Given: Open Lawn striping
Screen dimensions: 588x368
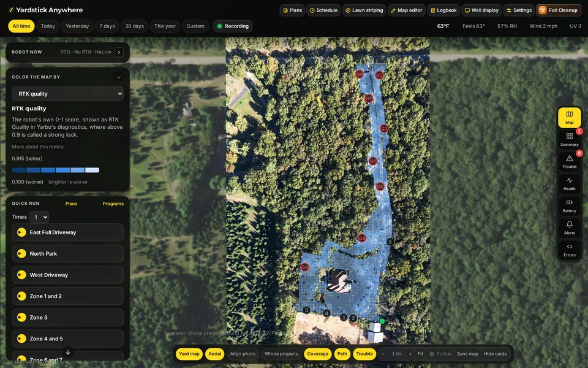Looking at the screenshot, I should pyautogui.click(x=364, y=10).
